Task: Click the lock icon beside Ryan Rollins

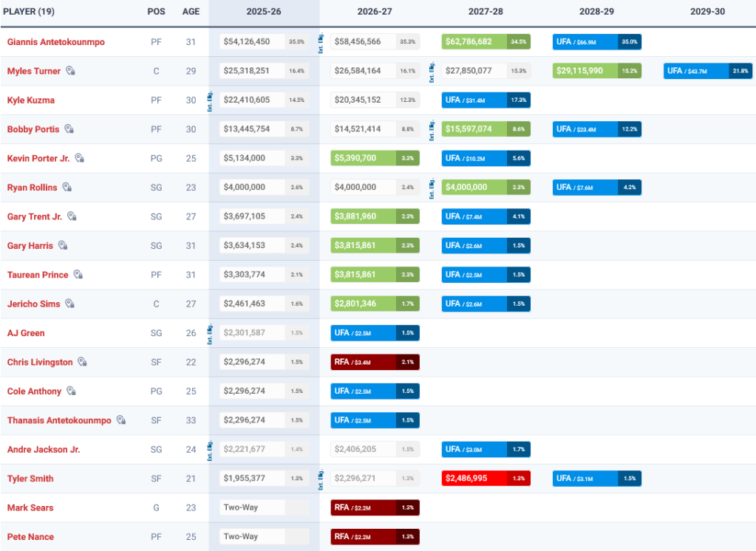Action: pos(67,188)
